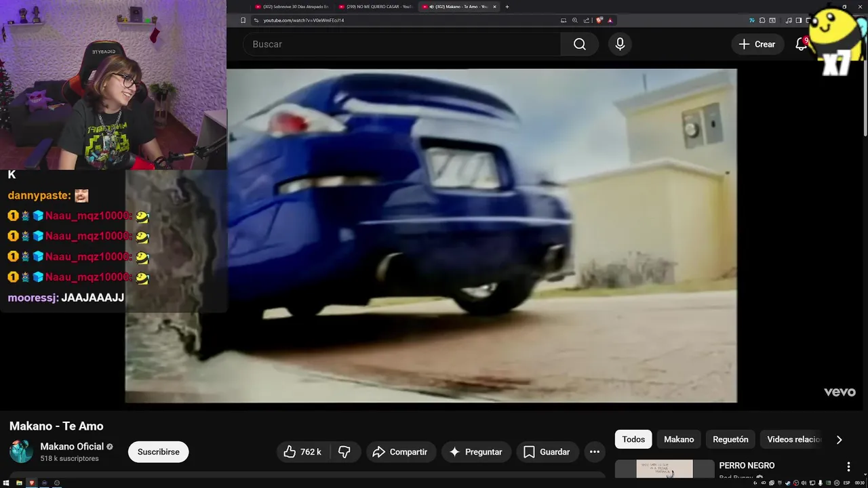Open PERRO NEGRO video thumbnail
The height and width of the screenshot is (488, 868).
tap(665, 469)
